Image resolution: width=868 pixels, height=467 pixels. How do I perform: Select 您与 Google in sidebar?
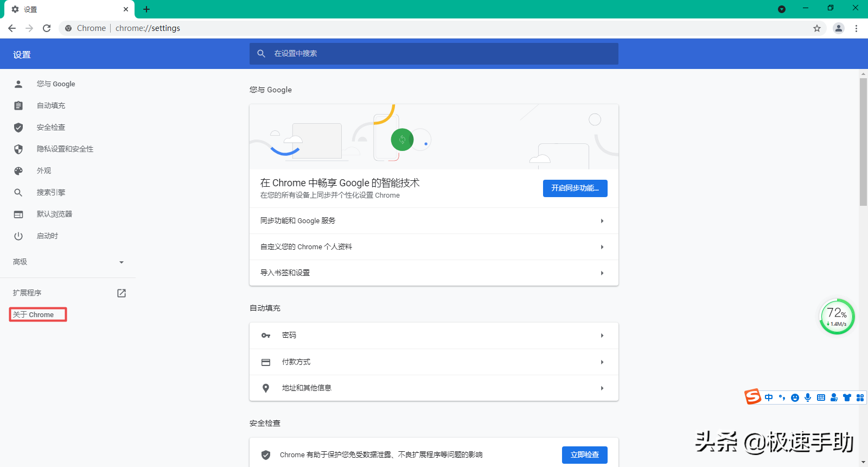coord(56,84)
